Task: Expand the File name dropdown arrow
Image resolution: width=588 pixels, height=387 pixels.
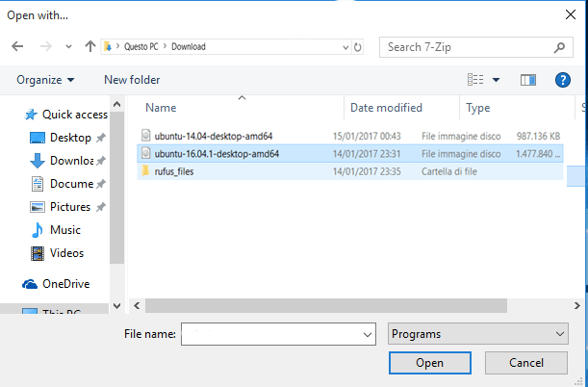Action: tap(368, 334)
